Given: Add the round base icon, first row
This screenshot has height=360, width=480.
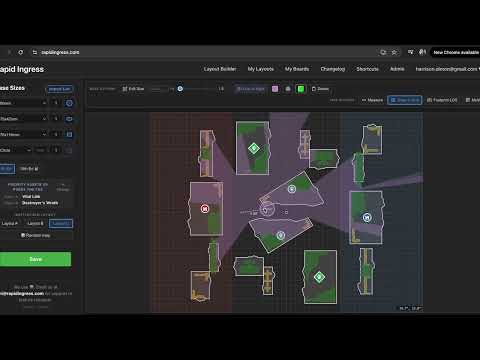Looking at the screenshot, I should [x=69, y=103].
